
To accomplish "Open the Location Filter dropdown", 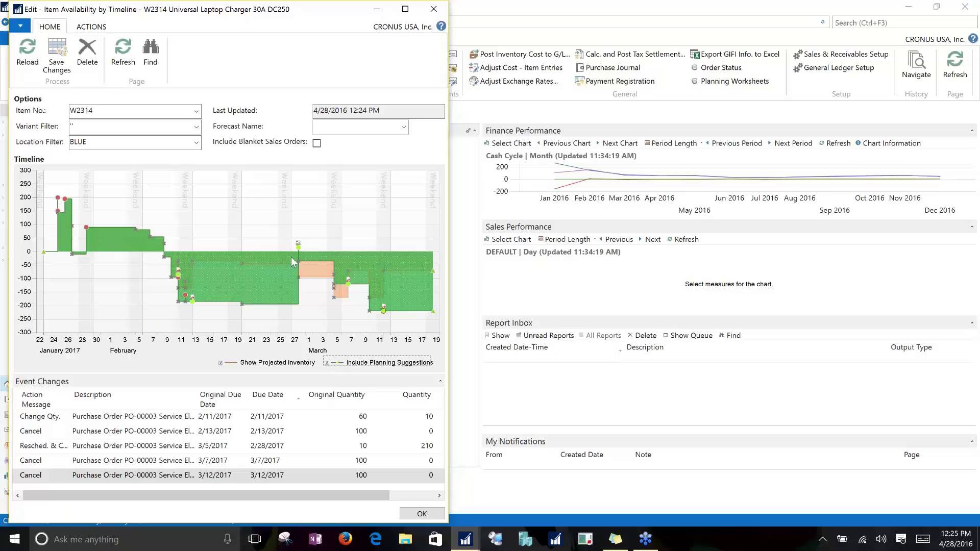I will click(197, 143).
